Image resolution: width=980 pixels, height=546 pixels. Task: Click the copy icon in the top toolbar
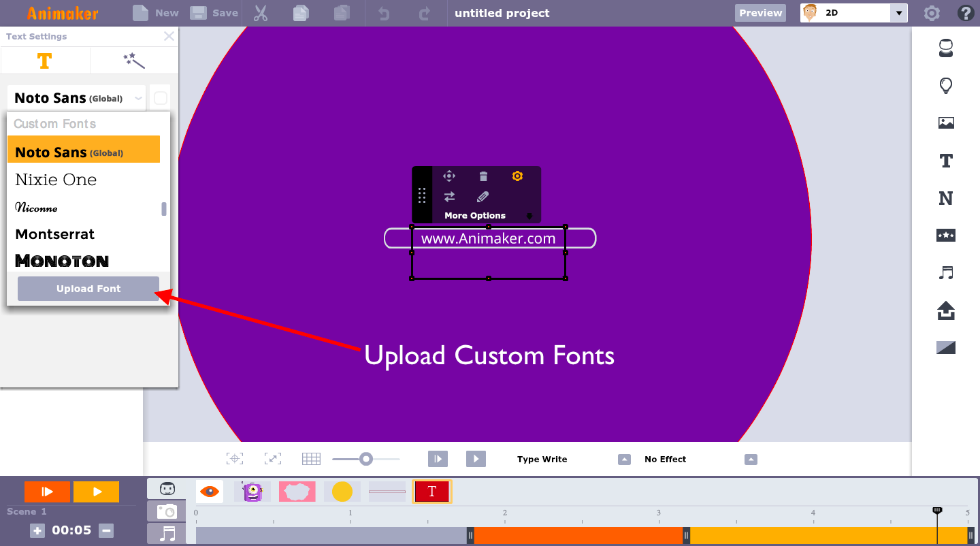301,13
